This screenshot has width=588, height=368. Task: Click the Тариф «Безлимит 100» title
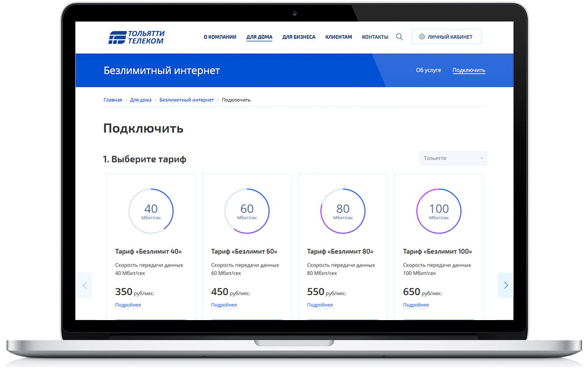[x=438, y=252]
